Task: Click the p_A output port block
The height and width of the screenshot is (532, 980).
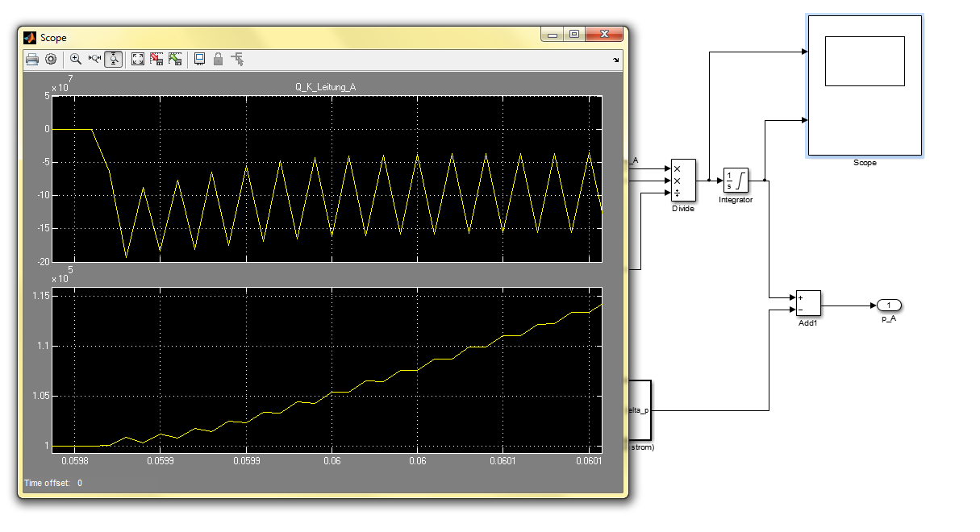Action: (888, 305)
